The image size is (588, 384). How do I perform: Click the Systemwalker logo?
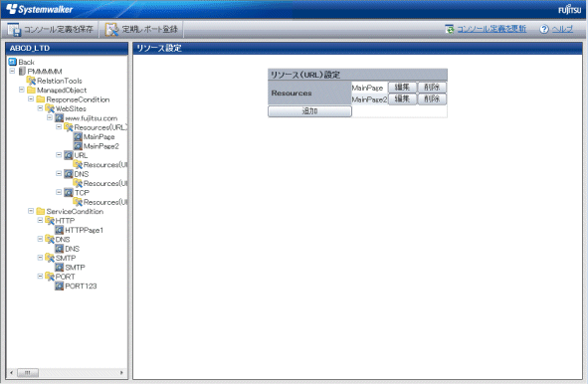point(40,9)
